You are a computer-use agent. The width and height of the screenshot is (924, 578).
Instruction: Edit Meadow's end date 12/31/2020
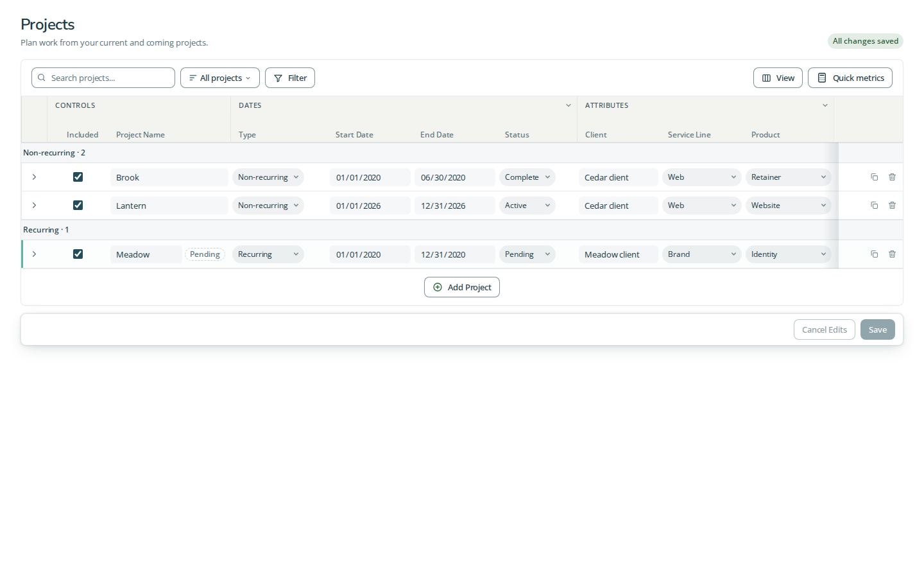[x=455, y=254]
